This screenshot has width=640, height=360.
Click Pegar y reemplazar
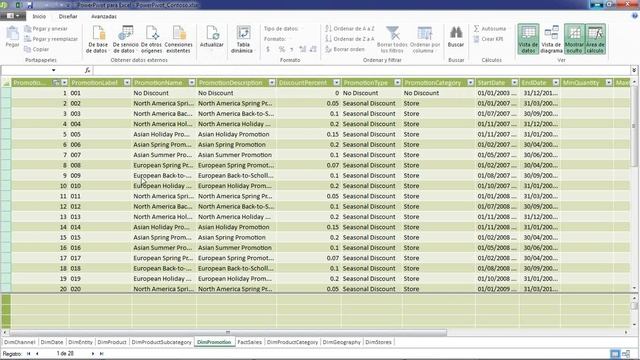pyautogui.click(x=51, y=39)
